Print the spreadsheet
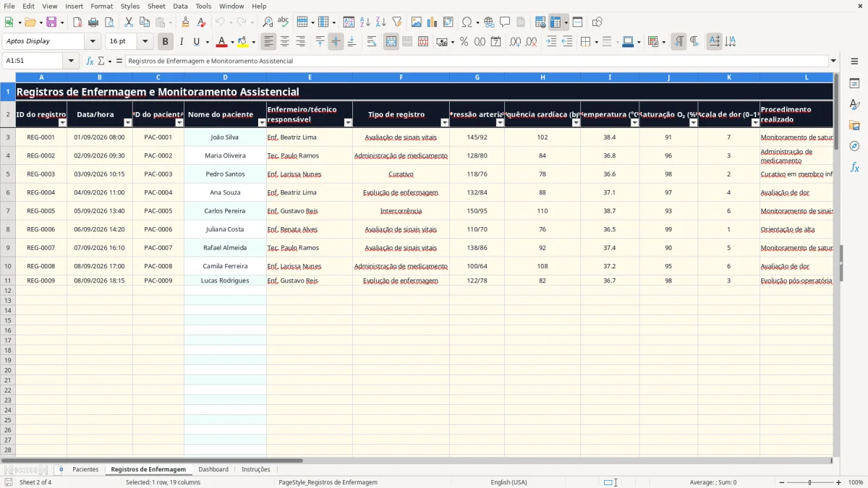Screen dimensions: 868x488 pyautogui.click(x=93, y=22)
